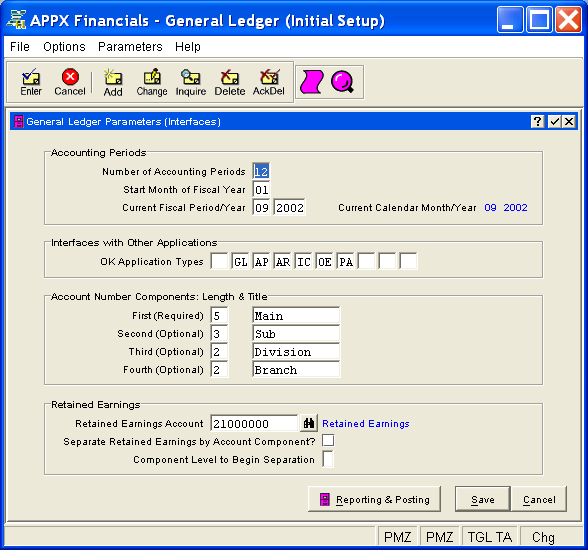This screenshot has width=588, height=550.
Task: Click the Enter toolbar icon
Action: [31, 82]
